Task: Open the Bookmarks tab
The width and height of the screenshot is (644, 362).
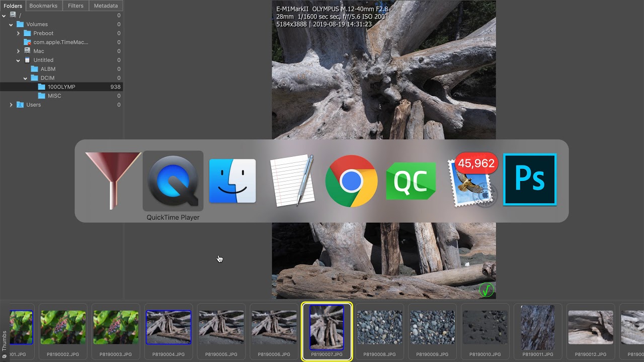Action: pyautogui.click(x=43, y=6)
